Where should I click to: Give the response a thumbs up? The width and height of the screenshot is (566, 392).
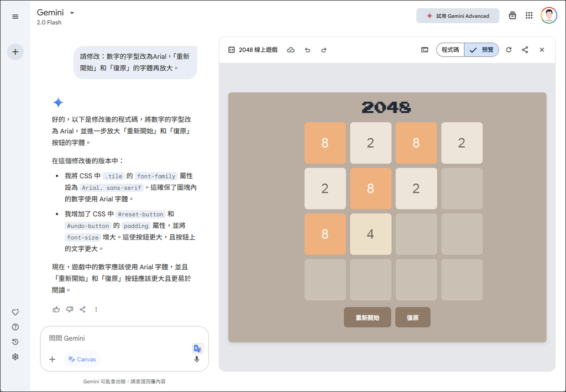(56, 309)
